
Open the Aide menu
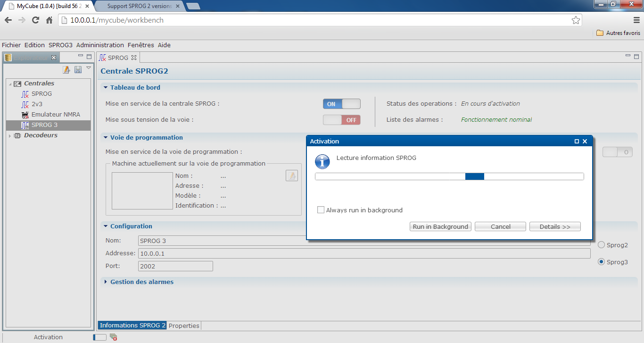[164, 45]
